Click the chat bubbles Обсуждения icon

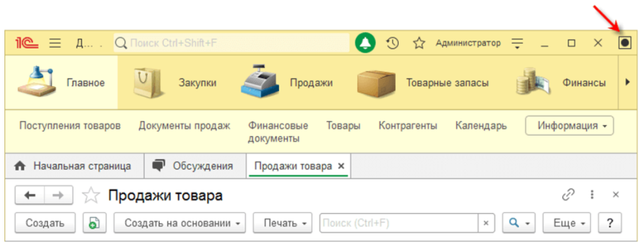pyautogui.click(x=158, y=165)
